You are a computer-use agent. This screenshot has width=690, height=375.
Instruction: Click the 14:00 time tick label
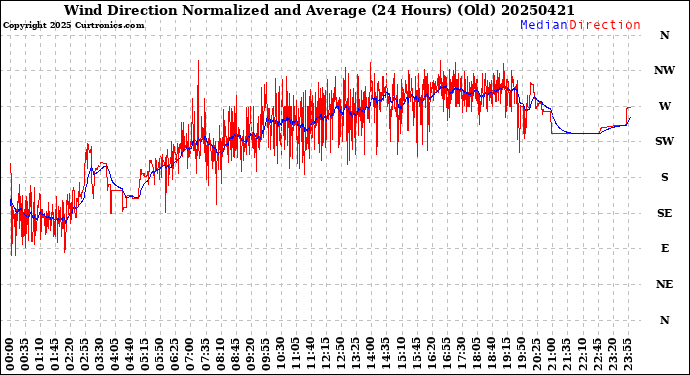[370, 354]
